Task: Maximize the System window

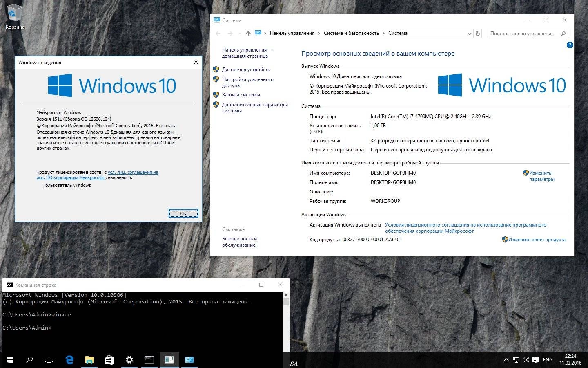Action: [x=546, y=20]
